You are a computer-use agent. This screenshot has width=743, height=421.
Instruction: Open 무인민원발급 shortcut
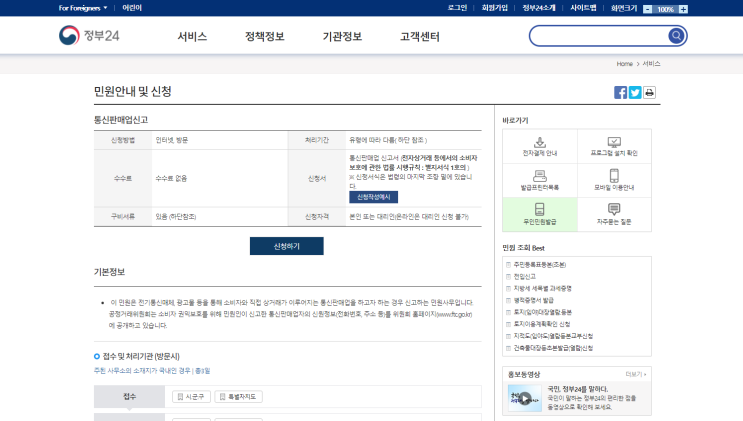click(x=540, y=214)
